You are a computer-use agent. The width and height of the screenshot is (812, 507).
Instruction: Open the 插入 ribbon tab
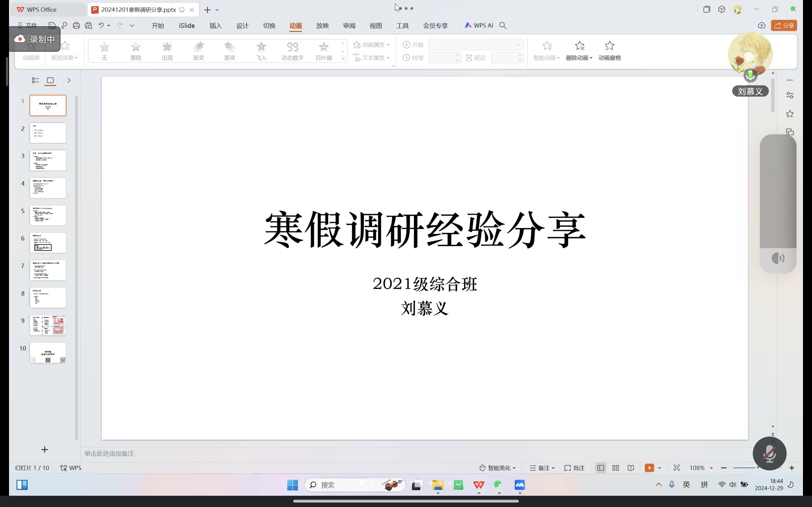[x=215, y=26]
